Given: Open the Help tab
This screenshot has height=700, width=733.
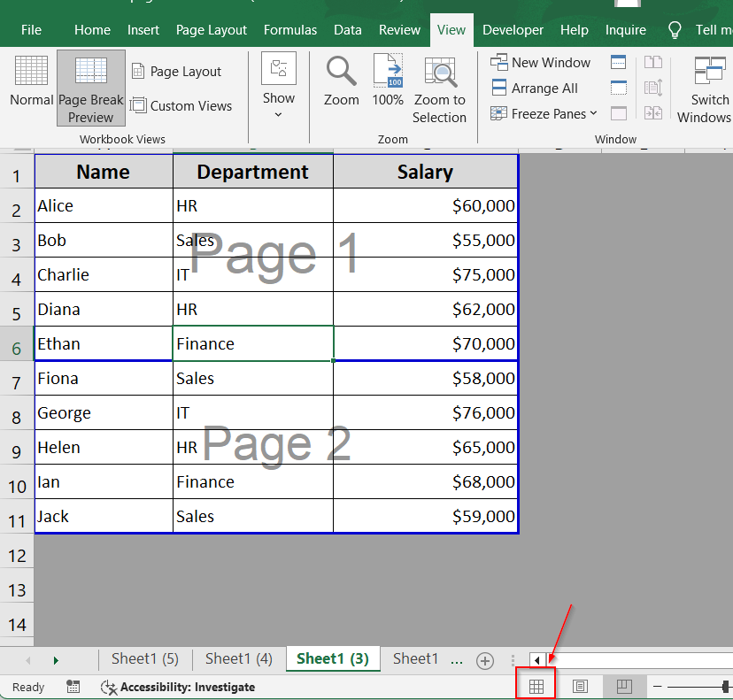Looking at the screenshot, I should pos(574,30).
